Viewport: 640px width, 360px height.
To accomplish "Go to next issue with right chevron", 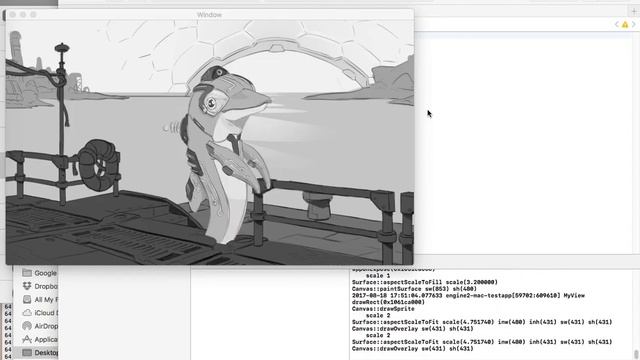I will point(633,24).
